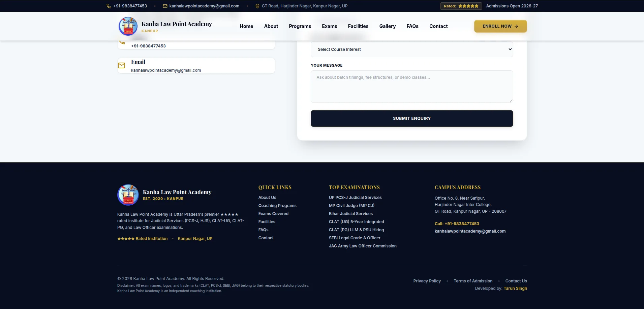Click the location pin icon in top bar
This screenshot has height=309, width=644.
point(257,6)
